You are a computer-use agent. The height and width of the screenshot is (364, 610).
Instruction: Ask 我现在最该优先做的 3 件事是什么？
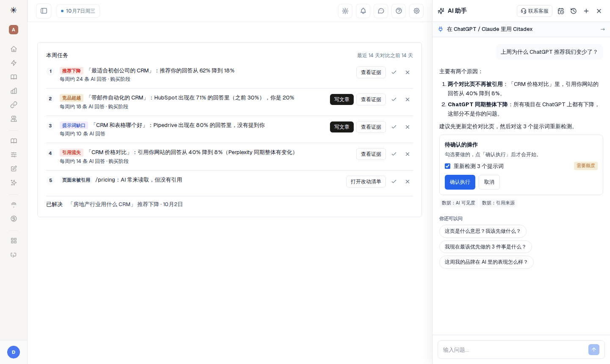click(485, 247)
